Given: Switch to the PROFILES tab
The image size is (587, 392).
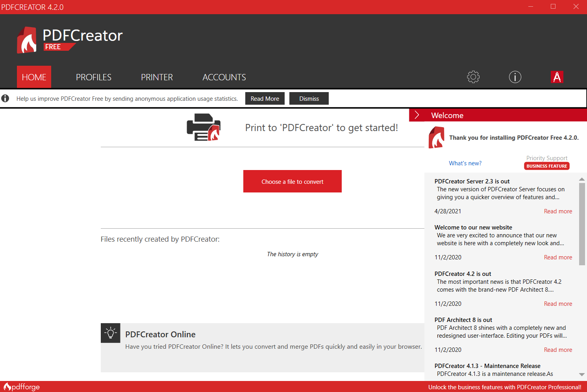Looking at the screenshot, I should pos(94,77).
